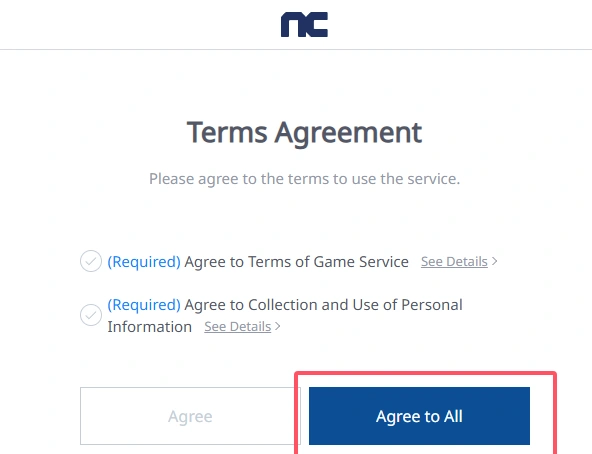Check the Terms of Game Service checkbox
This screenshot has width=592, height=454.
point(91,261)
